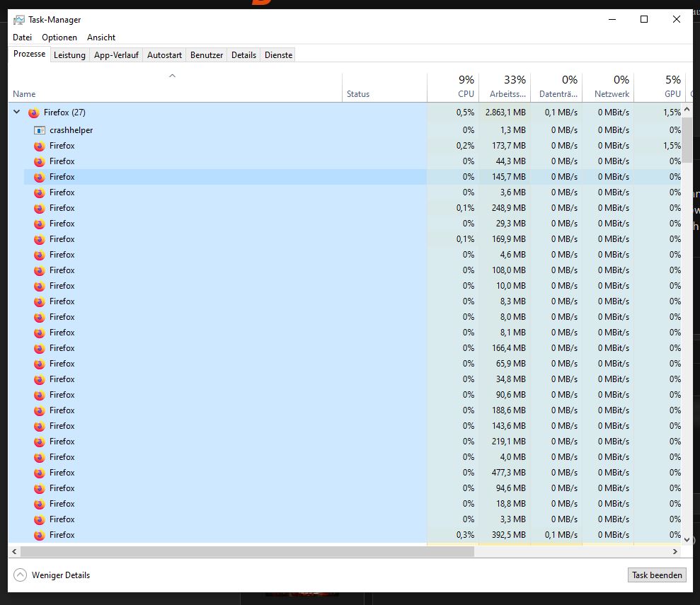Click the vertical scrollbar down arrow
This screenshot has width=700, height=605.
tap(687, 539)
